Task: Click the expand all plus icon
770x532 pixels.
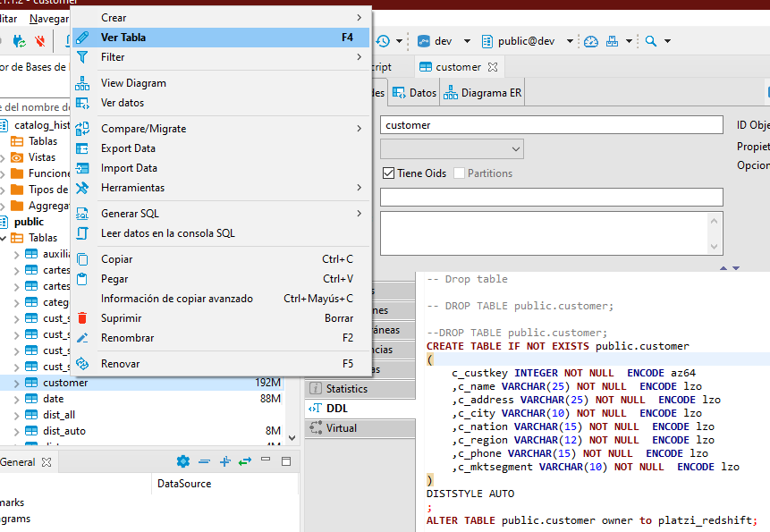Action: click(224, 461)
